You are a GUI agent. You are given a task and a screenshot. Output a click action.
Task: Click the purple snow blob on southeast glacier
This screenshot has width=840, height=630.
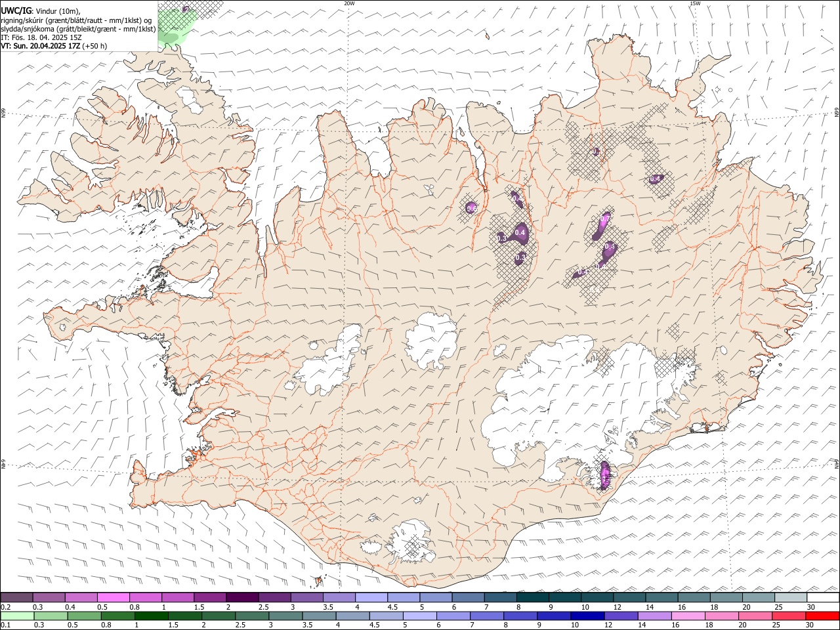[x=605, y=474]
